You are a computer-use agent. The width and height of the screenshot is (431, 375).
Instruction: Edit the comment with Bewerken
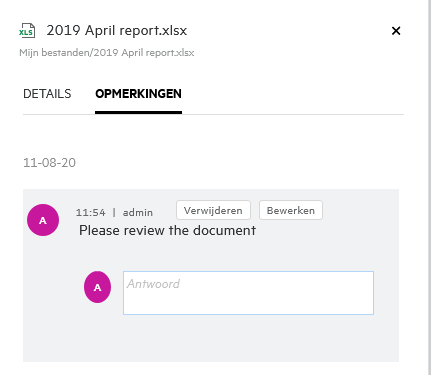point(291,210)
